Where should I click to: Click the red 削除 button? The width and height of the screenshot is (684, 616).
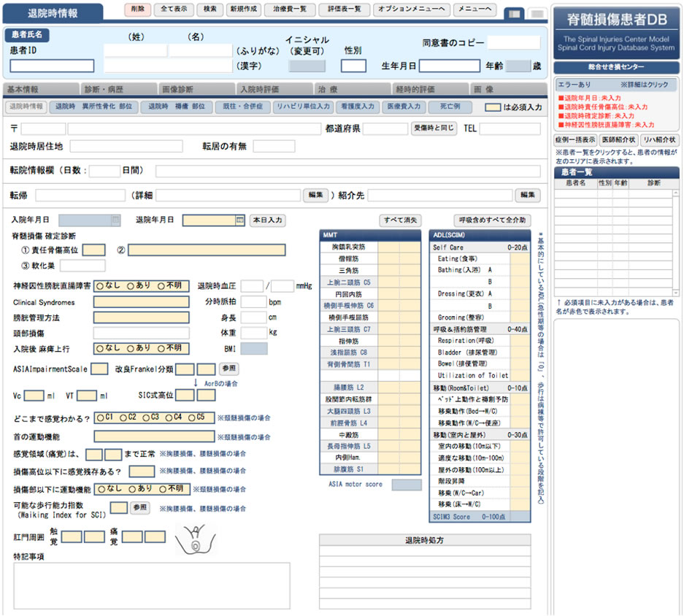(137, 9)
